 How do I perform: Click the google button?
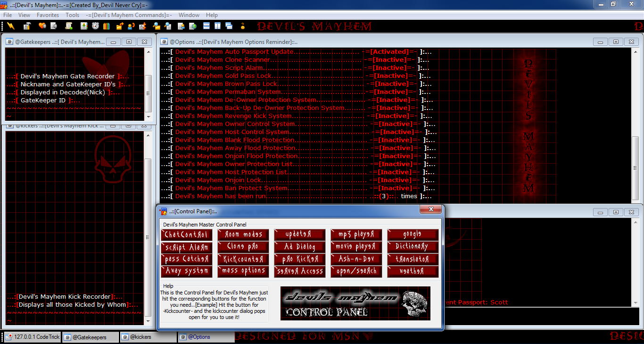coord(413,235)
